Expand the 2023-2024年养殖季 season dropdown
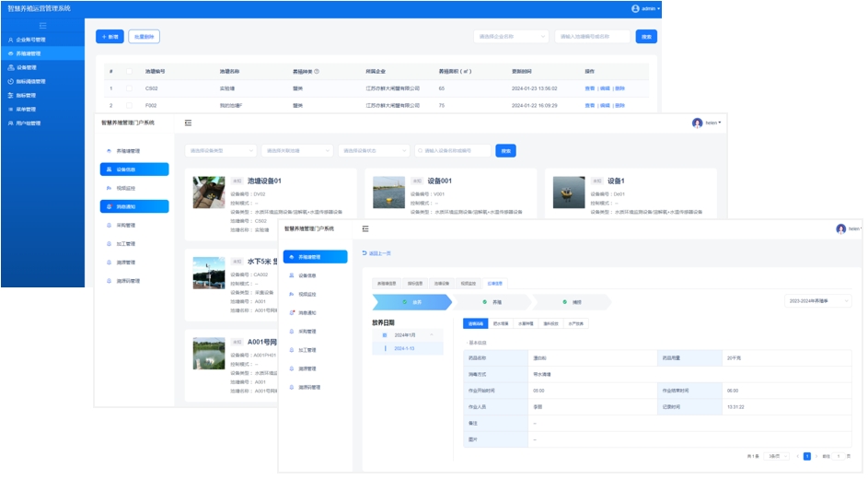868x479 pixels. (x=818, y=300)
